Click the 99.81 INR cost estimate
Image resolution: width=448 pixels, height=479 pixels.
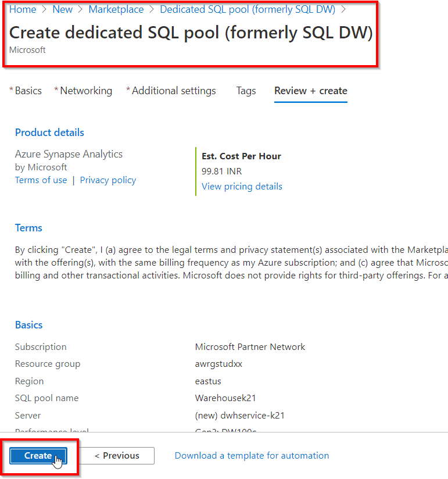[x=221, y=171]
